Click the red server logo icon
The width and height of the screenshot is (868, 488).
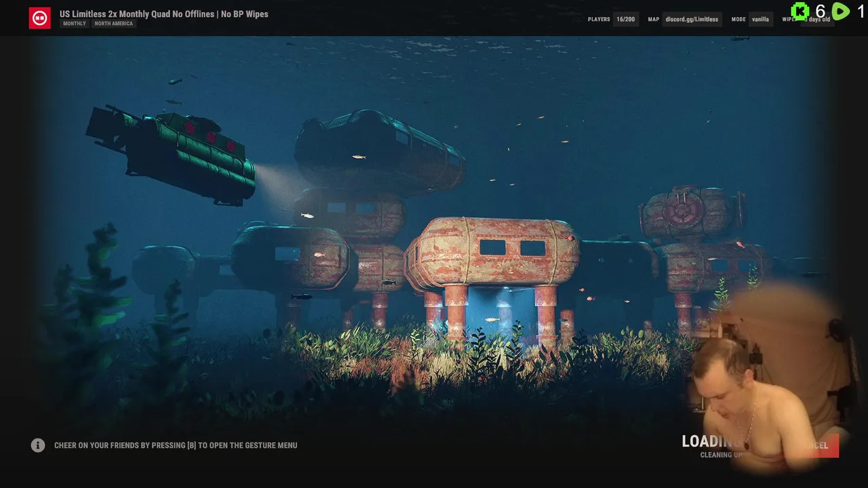40,18
